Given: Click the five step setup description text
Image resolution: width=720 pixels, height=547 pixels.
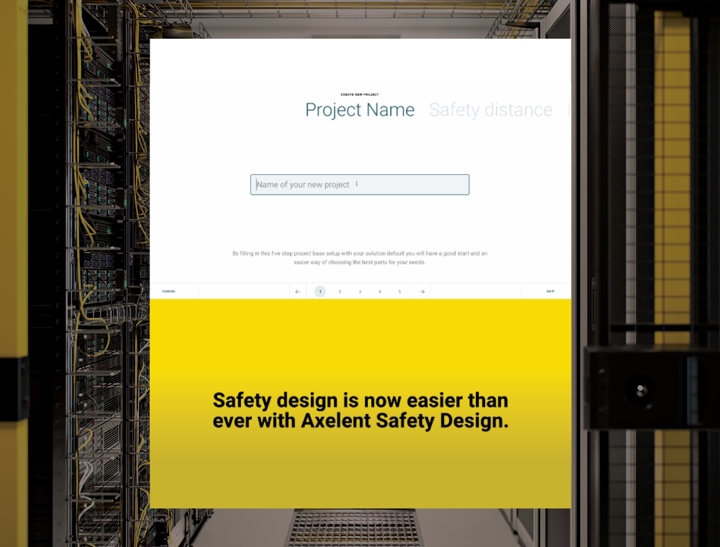Looking at the screenshot, I should click(360, 258).
